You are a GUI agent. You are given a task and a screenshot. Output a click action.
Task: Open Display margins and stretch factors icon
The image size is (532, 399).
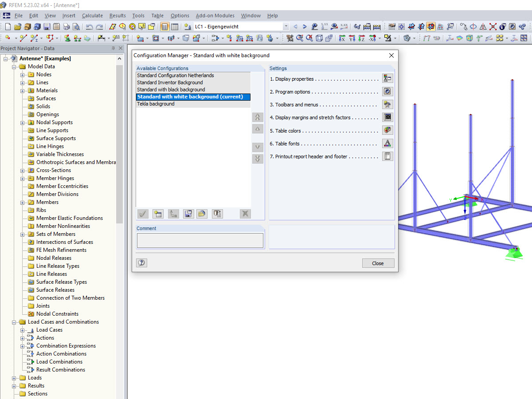[387, 117]
